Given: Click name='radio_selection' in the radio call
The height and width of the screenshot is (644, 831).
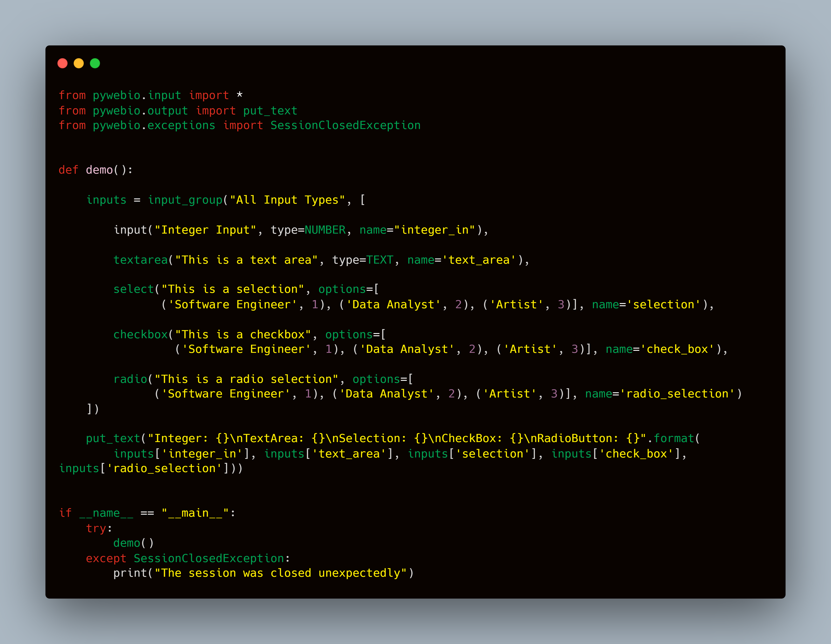Looking at the screenshot, I should point(660,394).
